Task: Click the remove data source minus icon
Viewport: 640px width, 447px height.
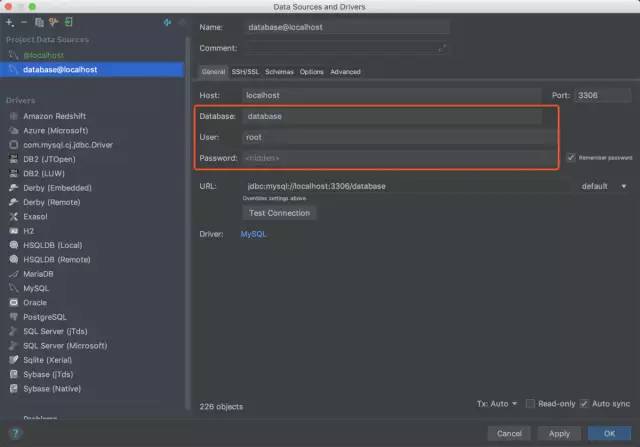Action: [x=24, y=21]
